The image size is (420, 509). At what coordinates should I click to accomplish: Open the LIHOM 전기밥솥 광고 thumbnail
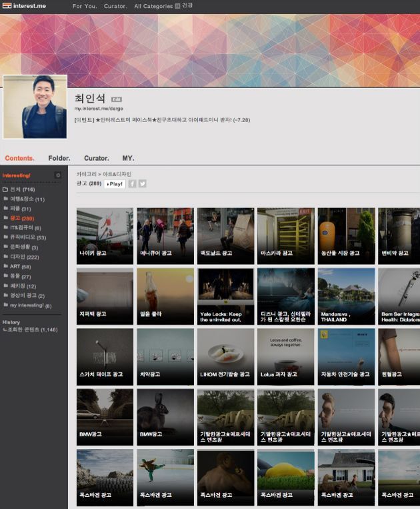click(225, 357)
